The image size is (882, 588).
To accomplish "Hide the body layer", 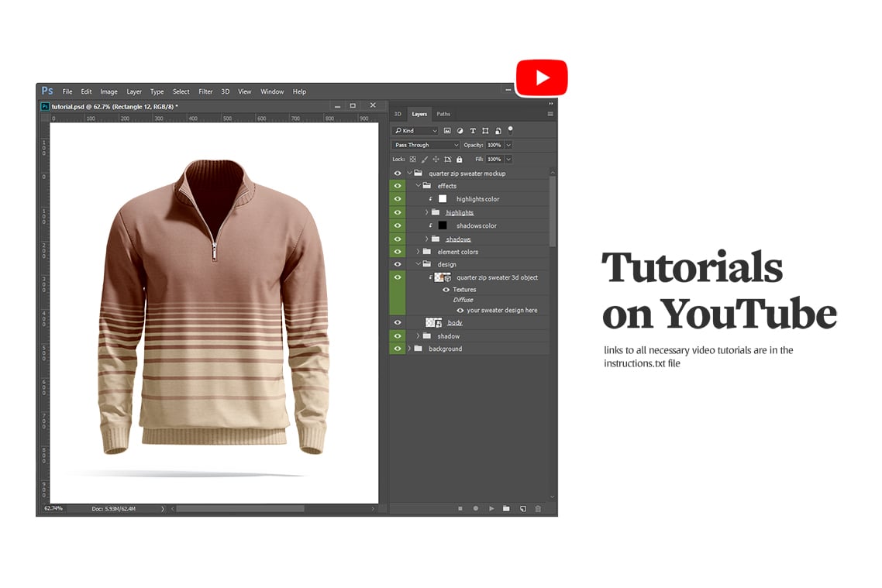I will coord(397,322).
